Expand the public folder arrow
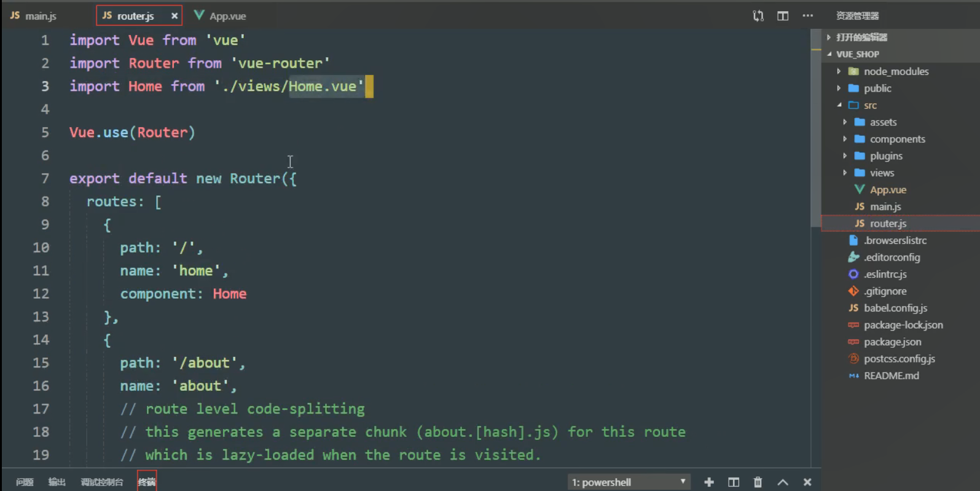The width and height of the screenshot is (980, 491). 839,88
